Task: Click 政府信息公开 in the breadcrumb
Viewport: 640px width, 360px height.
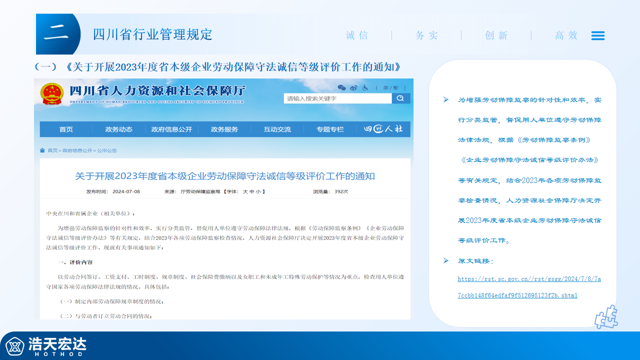Action: (77, 151)
